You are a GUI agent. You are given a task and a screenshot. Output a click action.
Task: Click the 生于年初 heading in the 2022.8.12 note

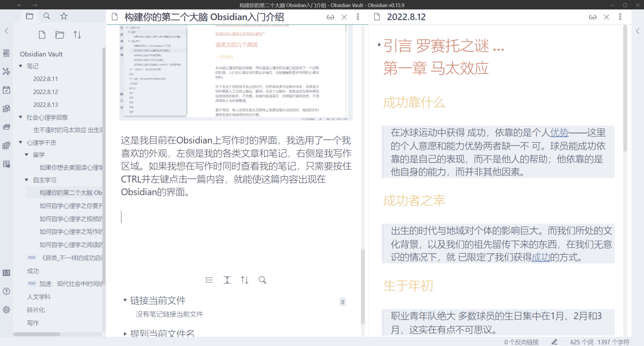click(x=408, y=286)
